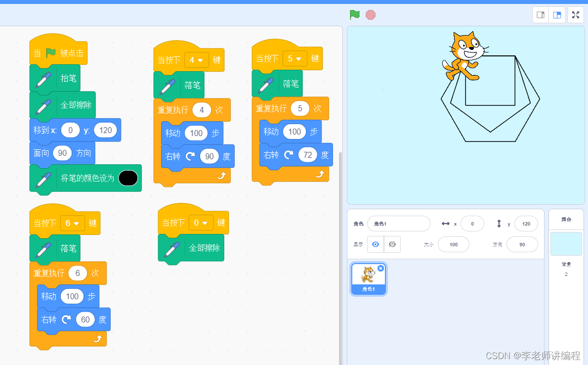The image size is (588, 365).
Task: Open the key dropdown showing 4
Action: pyautogui.click(x=197, y=60)
